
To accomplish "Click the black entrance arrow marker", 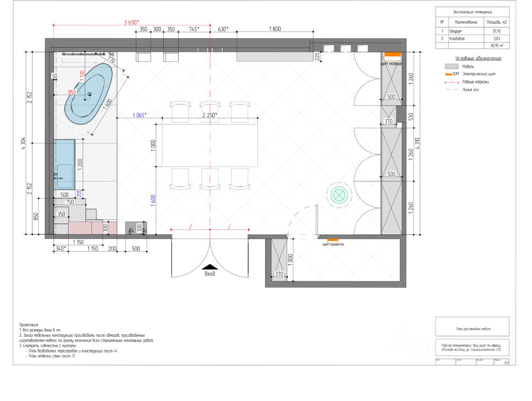I will (210, 267).
